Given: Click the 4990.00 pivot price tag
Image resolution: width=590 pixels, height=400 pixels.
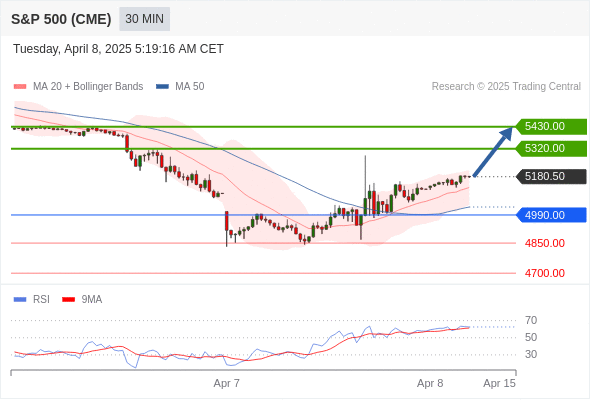Looking at the screenshot, I should 551,215.
